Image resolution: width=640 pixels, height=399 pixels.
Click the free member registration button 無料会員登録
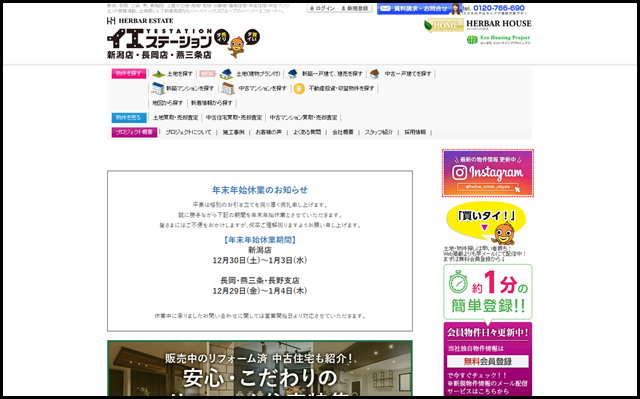point(488,361)
